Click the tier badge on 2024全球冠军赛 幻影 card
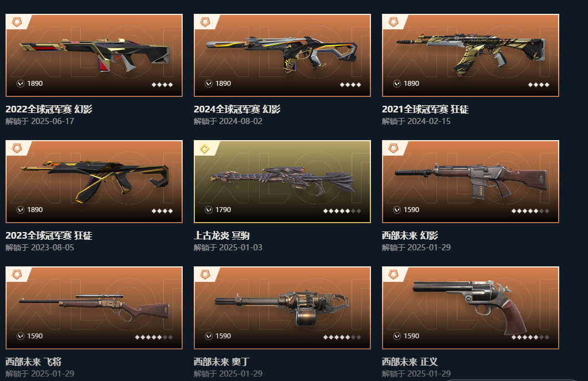Image resolution: width=588 pixels, height=381 pixels. [x=205, y=22]
